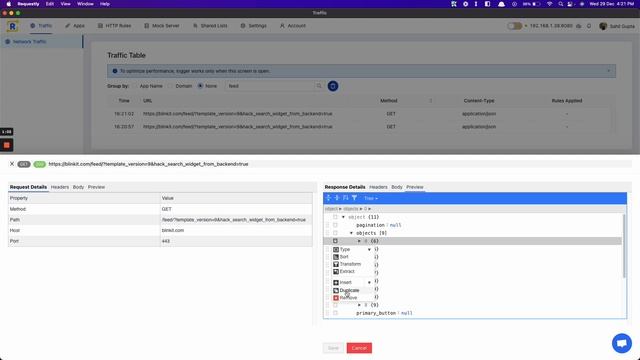640x360 pixels.
Task: Click the action menu box for primary_button row
Action: 335,313
